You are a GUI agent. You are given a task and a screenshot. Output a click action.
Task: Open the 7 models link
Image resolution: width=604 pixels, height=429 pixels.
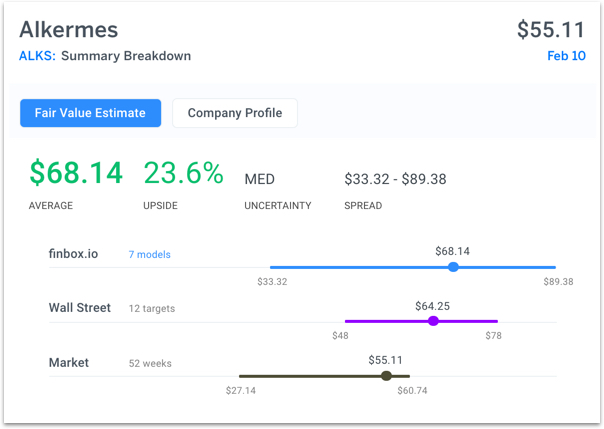click(149, 255)
